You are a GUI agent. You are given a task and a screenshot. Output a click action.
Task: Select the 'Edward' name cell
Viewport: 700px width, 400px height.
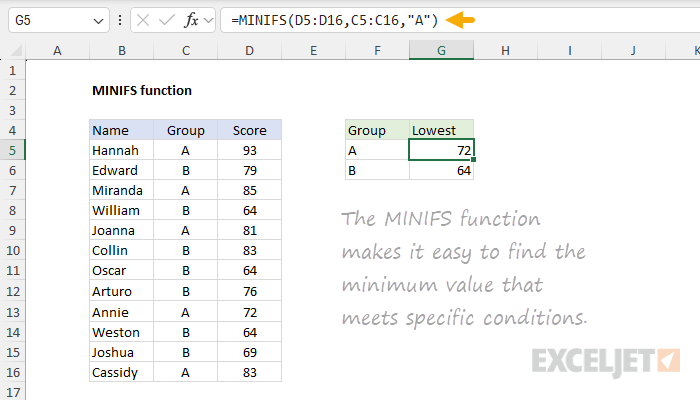click(121, 171)
